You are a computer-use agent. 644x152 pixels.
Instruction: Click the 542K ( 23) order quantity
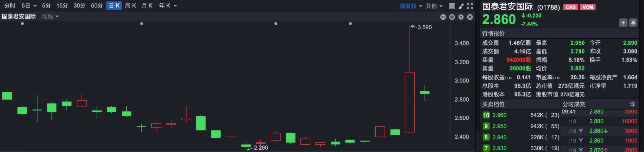tap(545, 115)
